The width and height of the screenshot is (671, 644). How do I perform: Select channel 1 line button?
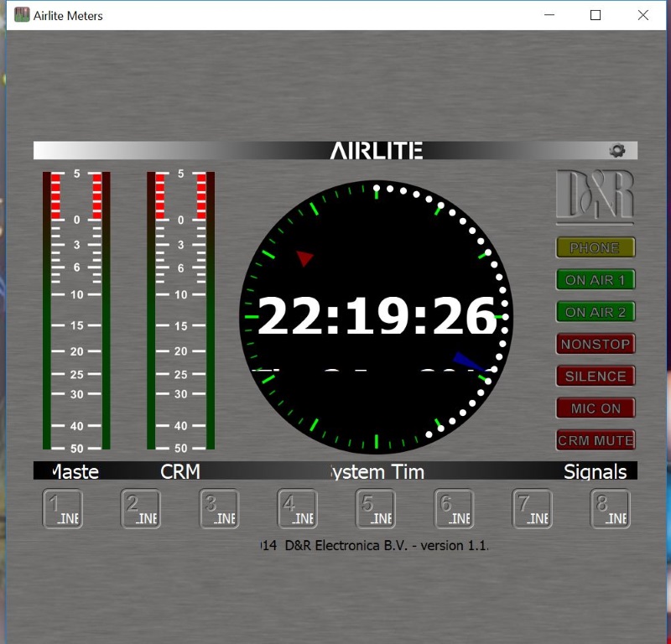click(x=63, y=509)
